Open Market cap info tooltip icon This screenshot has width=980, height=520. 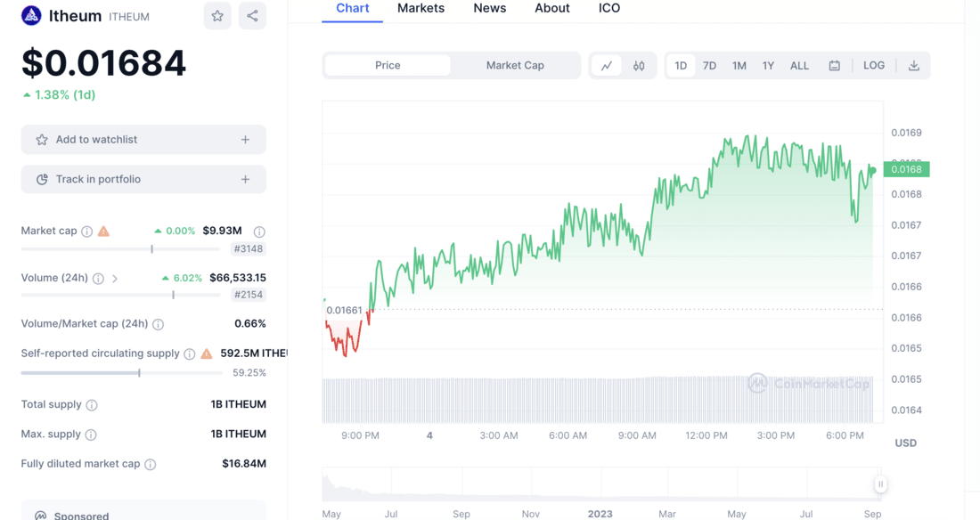[87, 232]
